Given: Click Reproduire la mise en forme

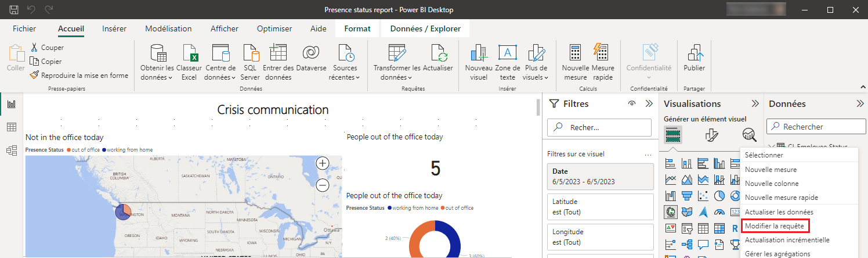Looking at the screenshot, I should [x=79, y=76].
